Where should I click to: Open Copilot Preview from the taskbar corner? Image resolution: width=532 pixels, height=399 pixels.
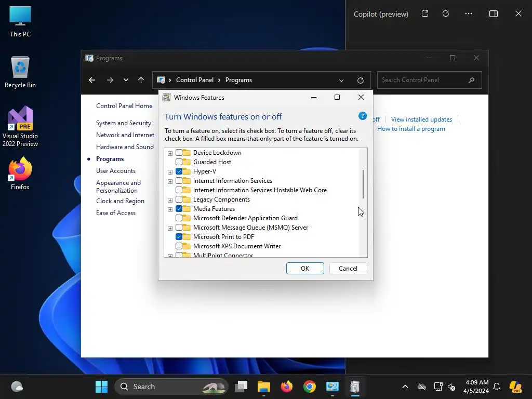tap(515, 387)
